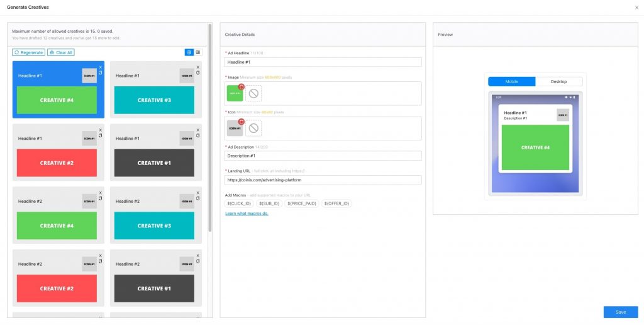644x325 pixels.
Task: Click the empty image upload placeholder
Action: click(253, 93)
